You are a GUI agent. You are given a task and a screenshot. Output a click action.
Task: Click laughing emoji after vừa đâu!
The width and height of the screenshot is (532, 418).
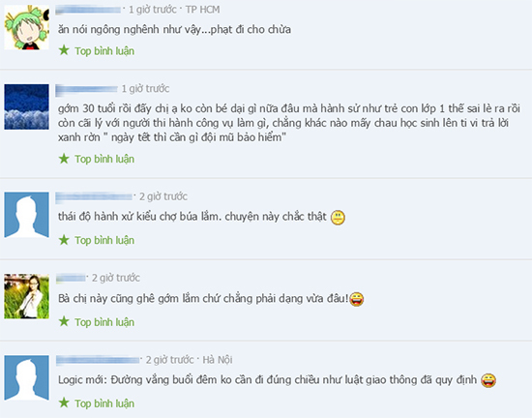[x=357, y=299]
